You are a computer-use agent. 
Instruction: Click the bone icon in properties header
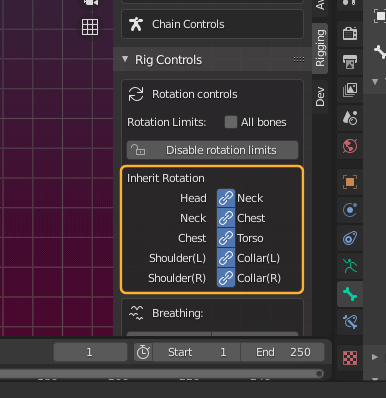(x=379, y=52)
